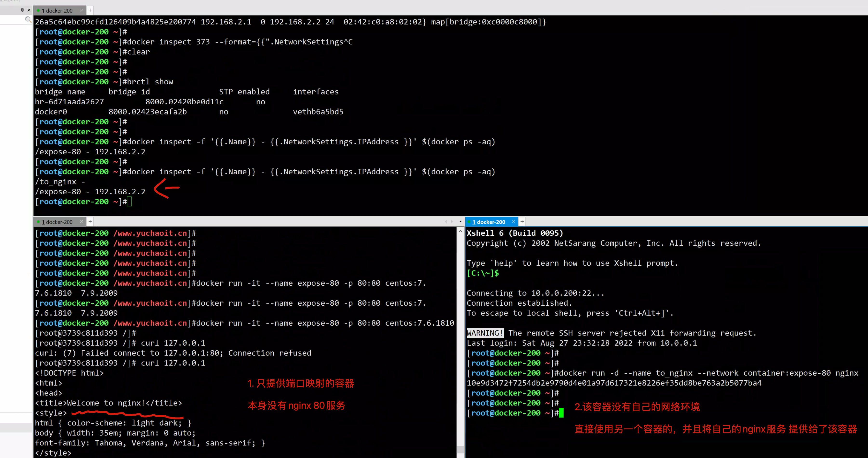Add new tab in bottom-left pane

(90, 222)
